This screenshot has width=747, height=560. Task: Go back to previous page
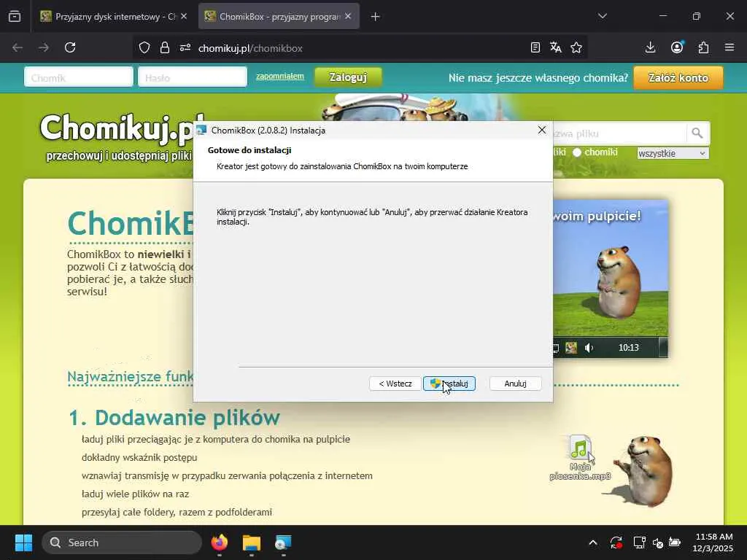(x=18, y=47)
